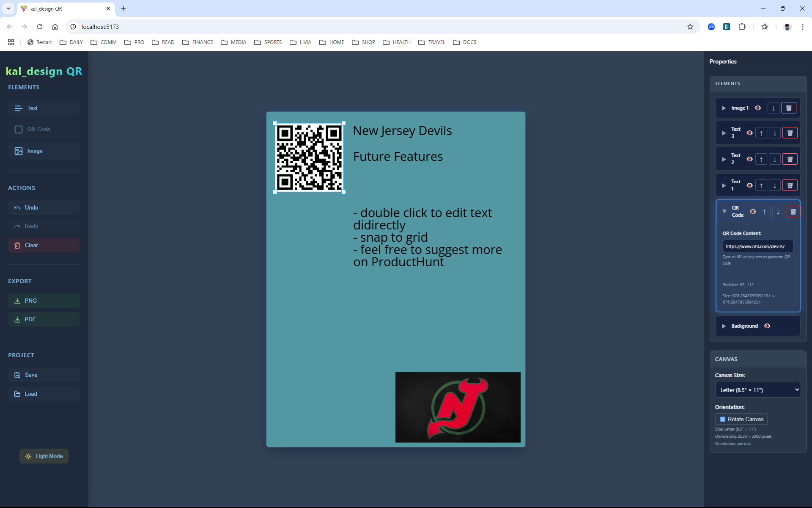
Task: Move Text 2 layer down
Action: 775,159
